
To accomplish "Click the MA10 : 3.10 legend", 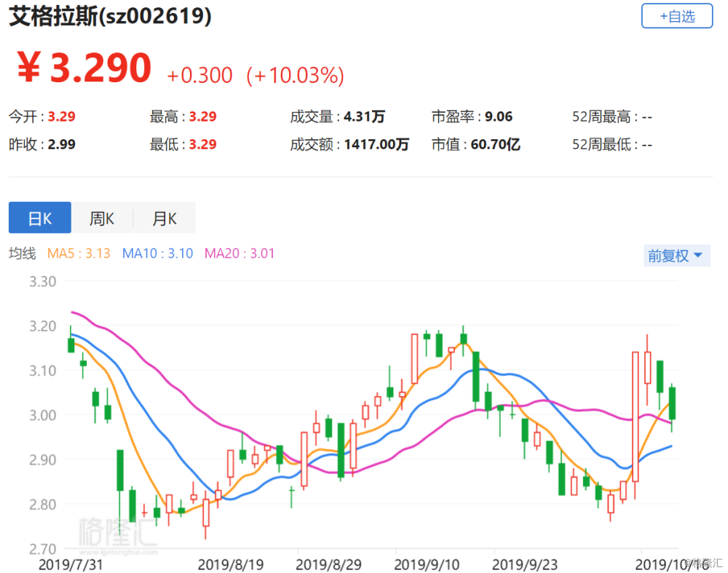I will click(157, 253).
